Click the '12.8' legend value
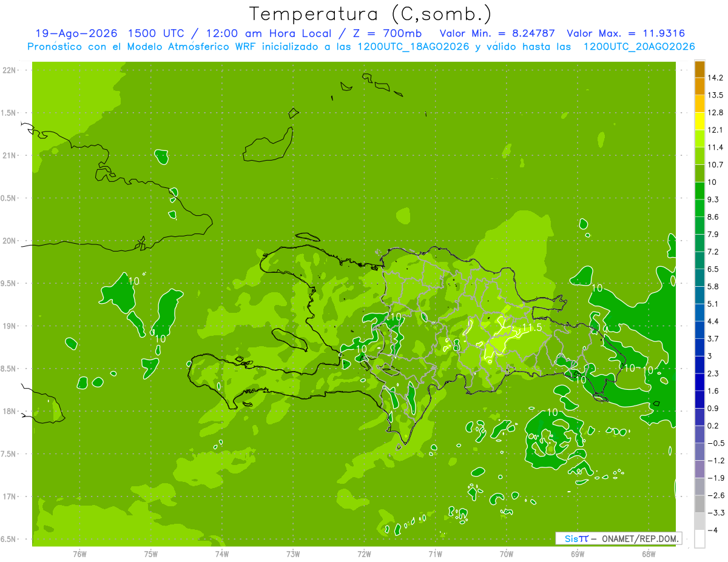The width and height of the screenshot is (728, 562). pyautogui.click(x=715, y=113)
